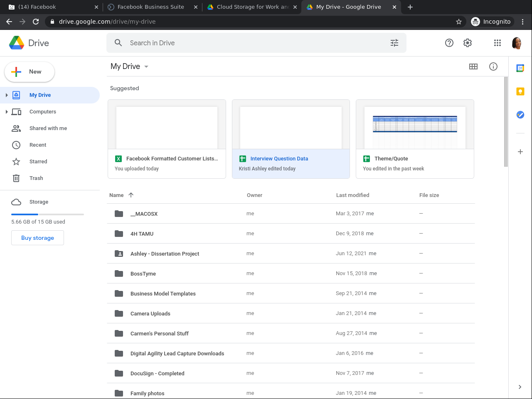Open the Theme/Quote suggested file thumbnail
This screenshot has height=399, width=532.
pos(415,125)
